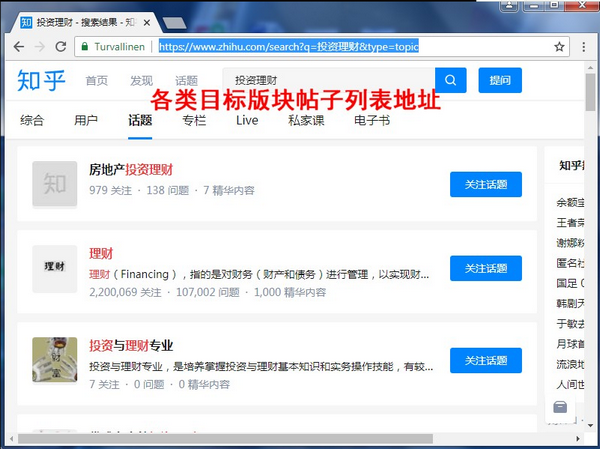Open Chrome three-dot menu
The height and width of the screenshot is (449, 600).
pos(584,47)
